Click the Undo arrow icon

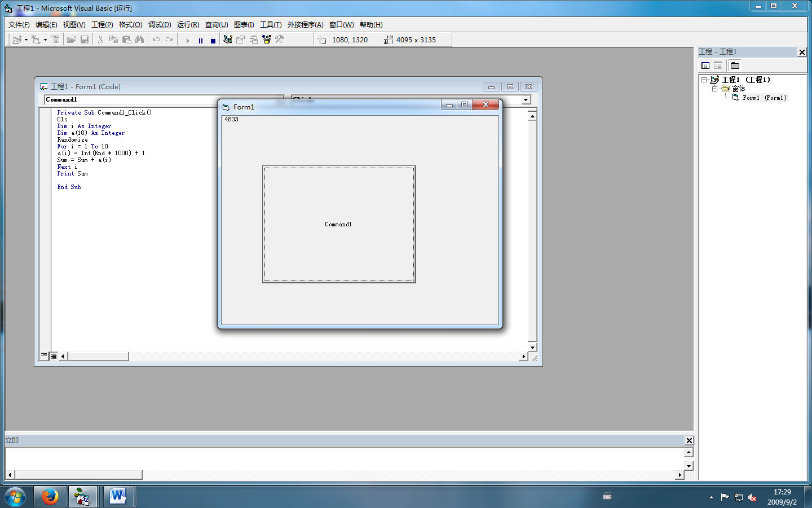click(x=156, y=40)
